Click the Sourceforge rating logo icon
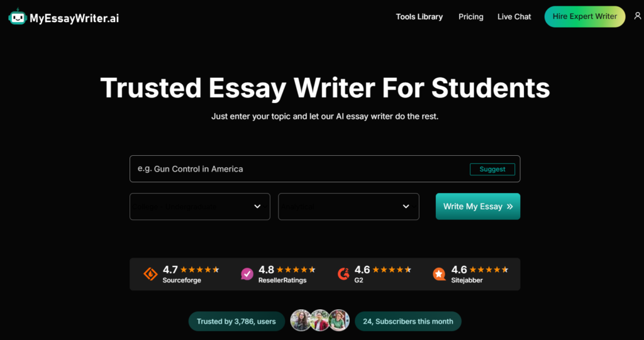Viewport: 644px width, 340px height. 150,274
